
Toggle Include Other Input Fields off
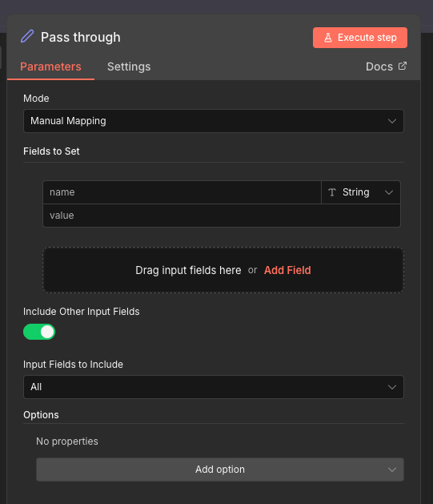tap(39, 332)
